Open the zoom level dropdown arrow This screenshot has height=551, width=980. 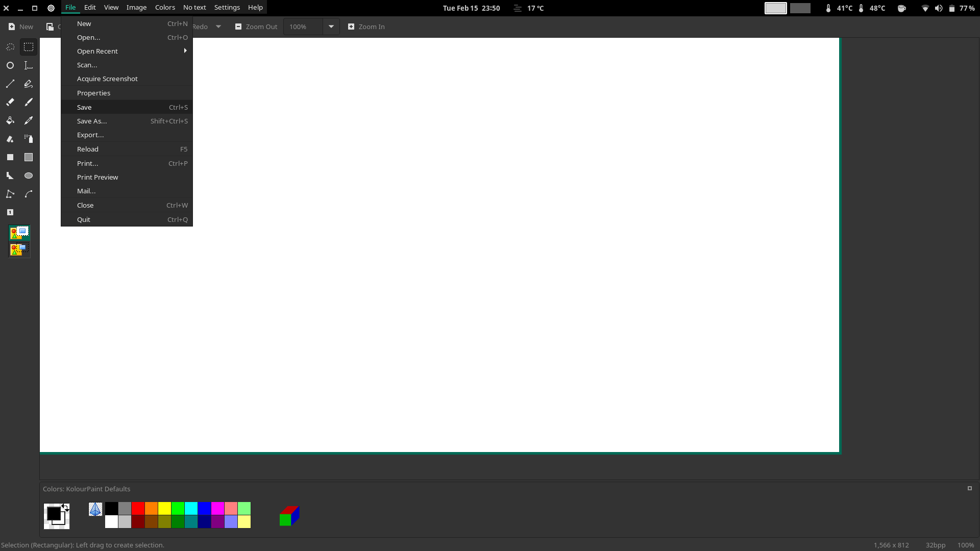click(331, 27)
